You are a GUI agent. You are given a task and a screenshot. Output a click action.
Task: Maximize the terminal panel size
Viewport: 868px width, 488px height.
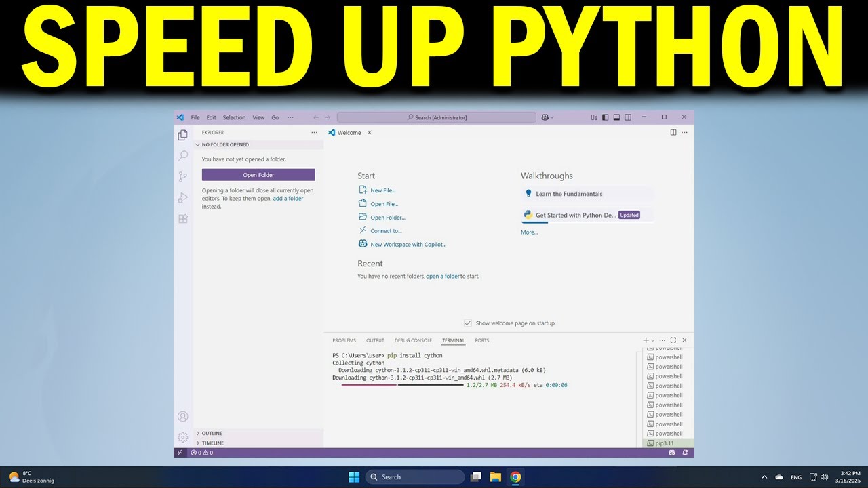coord(673,340)
